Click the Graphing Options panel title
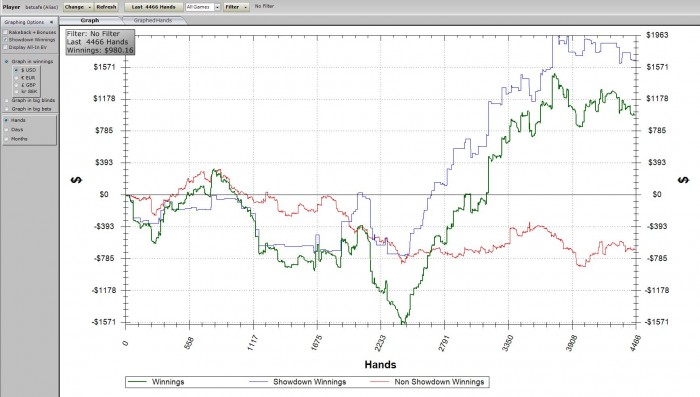Screen dimensions: 700x397 (24, 22)
